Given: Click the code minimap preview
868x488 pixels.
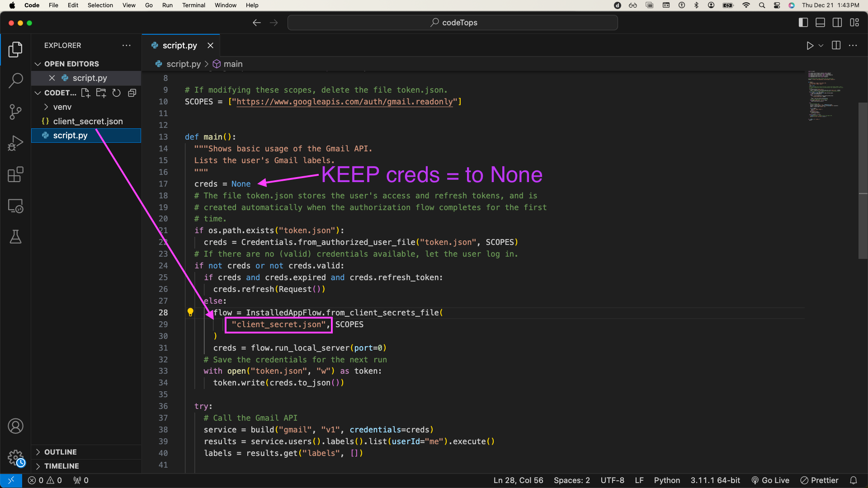Looking at the screenshot, I should coord(825,96).
